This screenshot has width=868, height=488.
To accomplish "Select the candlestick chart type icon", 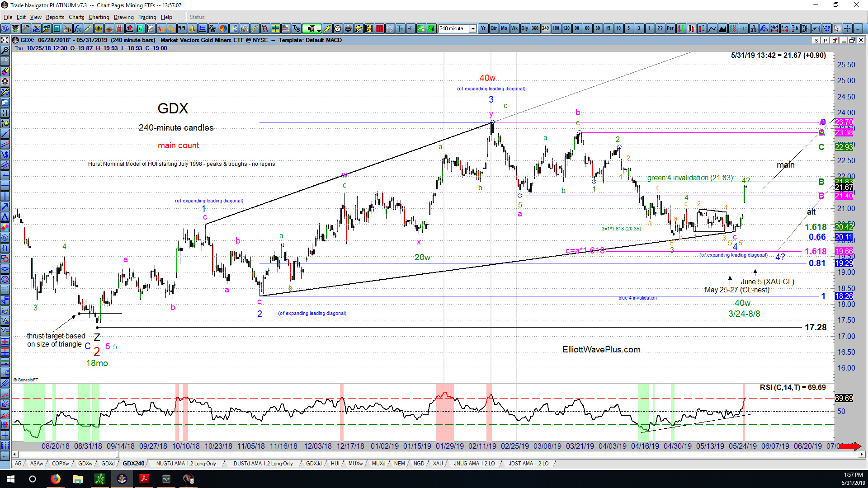I will click(x=691, y=28).
